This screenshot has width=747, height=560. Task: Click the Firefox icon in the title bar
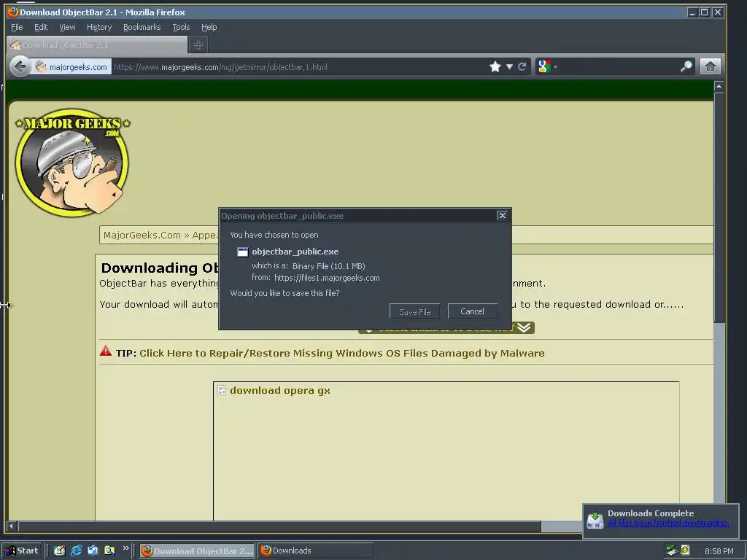pyautogui.click(x=13, y=12)
